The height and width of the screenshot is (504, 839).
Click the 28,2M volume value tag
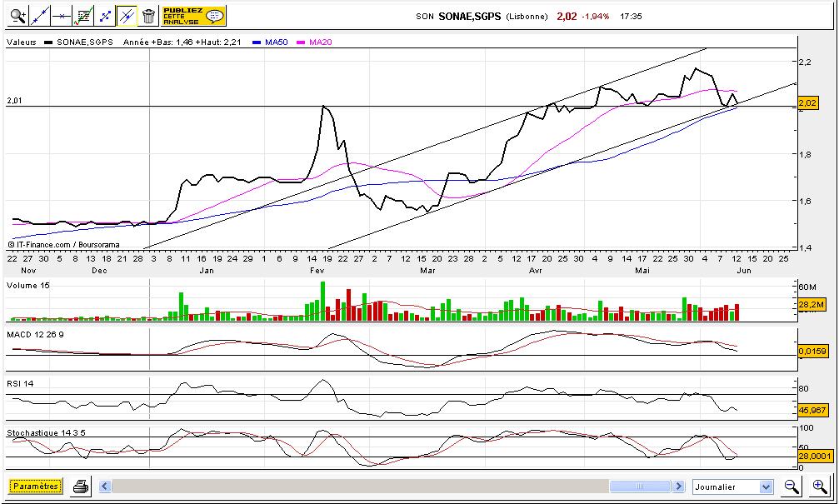pyautogui.click(x=812, y=304)
